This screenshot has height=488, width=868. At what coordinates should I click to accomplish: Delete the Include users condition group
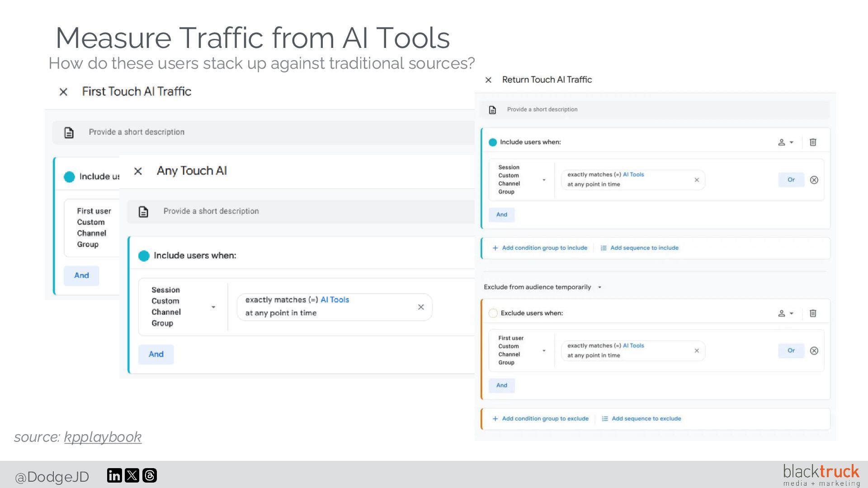[812, 142]
